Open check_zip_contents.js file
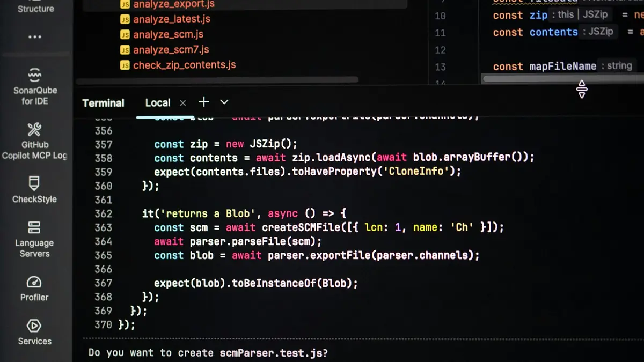The width and height of the screenshot is (644, 362). click(185, 65)
